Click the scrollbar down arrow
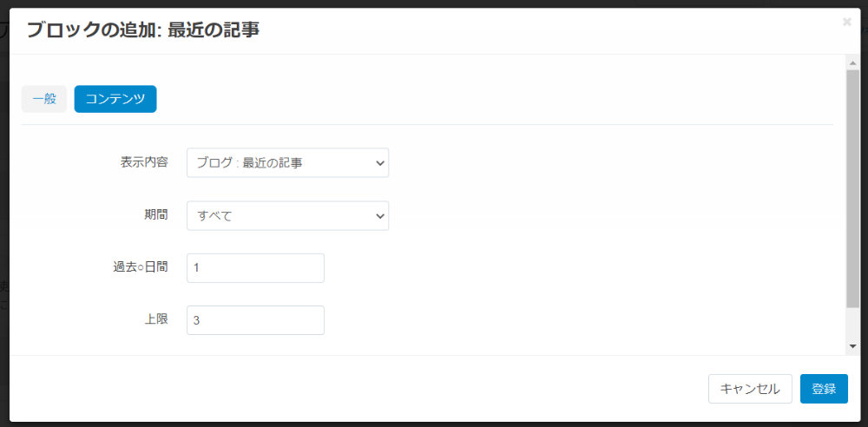 pos(853,346)
